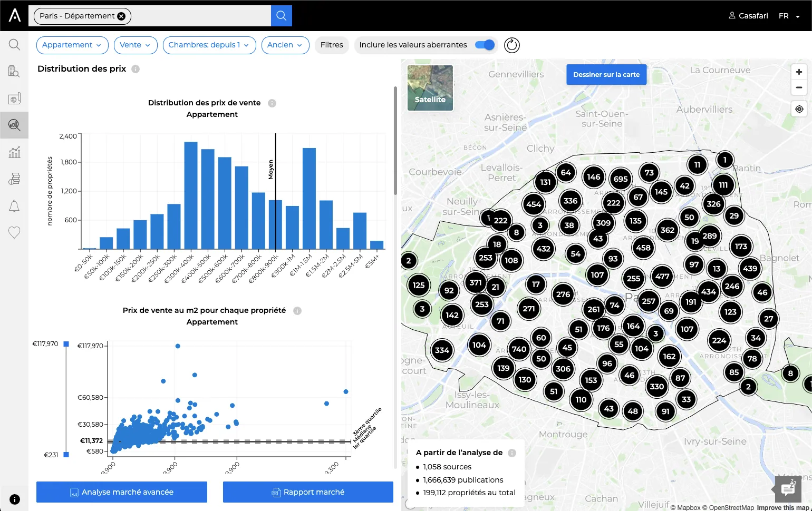Open the alerts bell icon in sidebar

coord(14,206)
